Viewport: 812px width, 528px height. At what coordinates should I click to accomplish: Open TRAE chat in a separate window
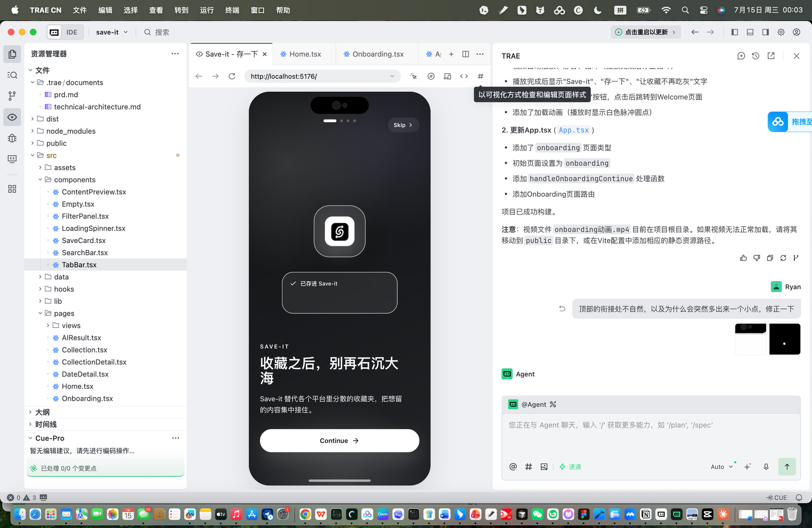[x=771, y=56]
